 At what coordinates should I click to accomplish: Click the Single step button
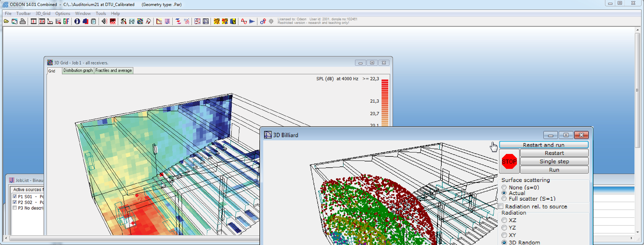point(554,161)
